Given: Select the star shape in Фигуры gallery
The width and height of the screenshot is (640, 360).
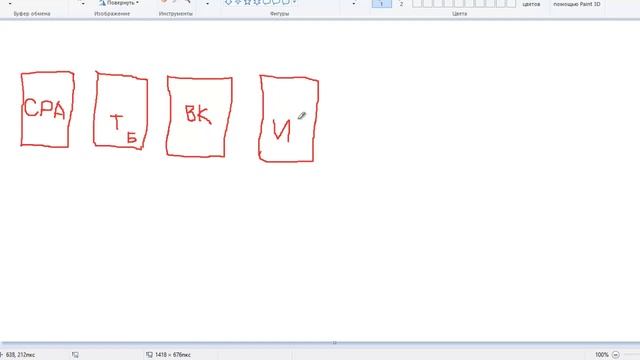Looking at the screenshot, I should tap(247, 2).
